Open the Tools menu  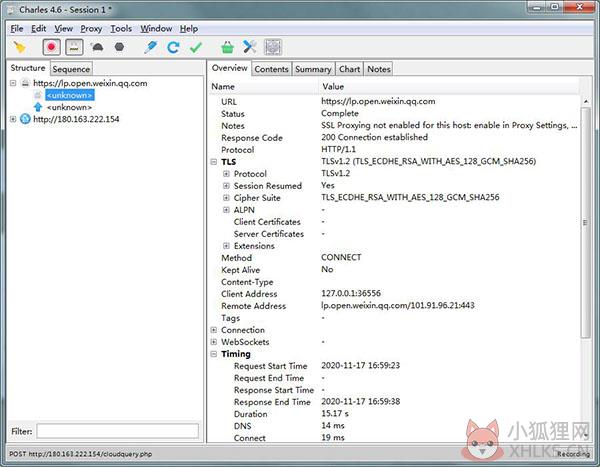click(121, 29)
